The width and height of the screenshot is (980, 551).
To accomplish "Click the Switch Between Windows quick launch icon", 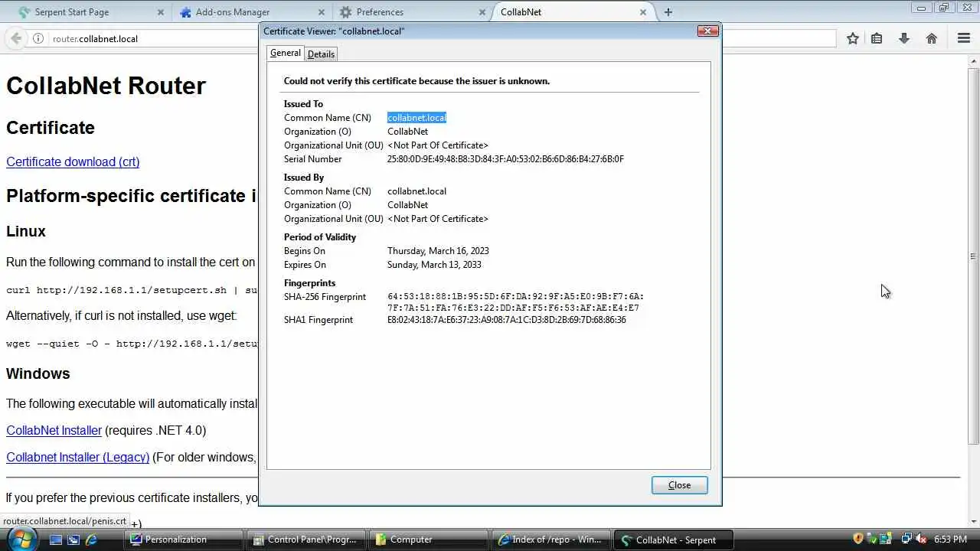I will [73, 540].
